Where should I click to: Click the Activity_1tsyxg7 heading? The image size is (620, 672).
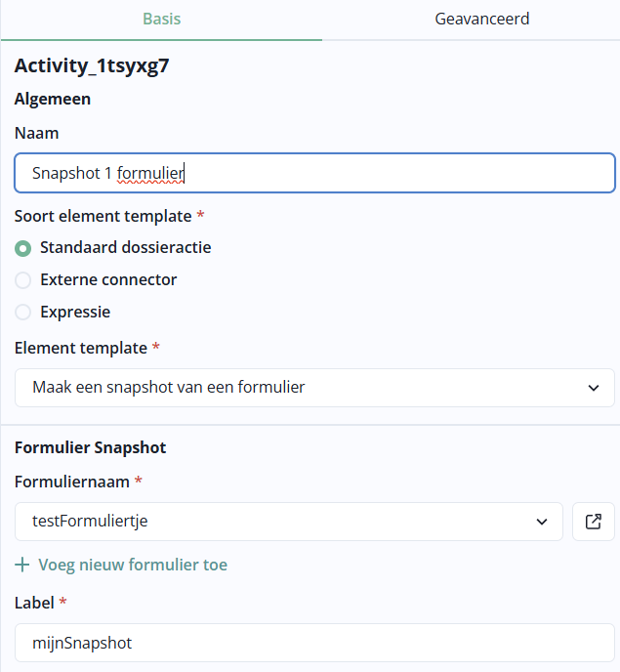[x=93, y=66]
